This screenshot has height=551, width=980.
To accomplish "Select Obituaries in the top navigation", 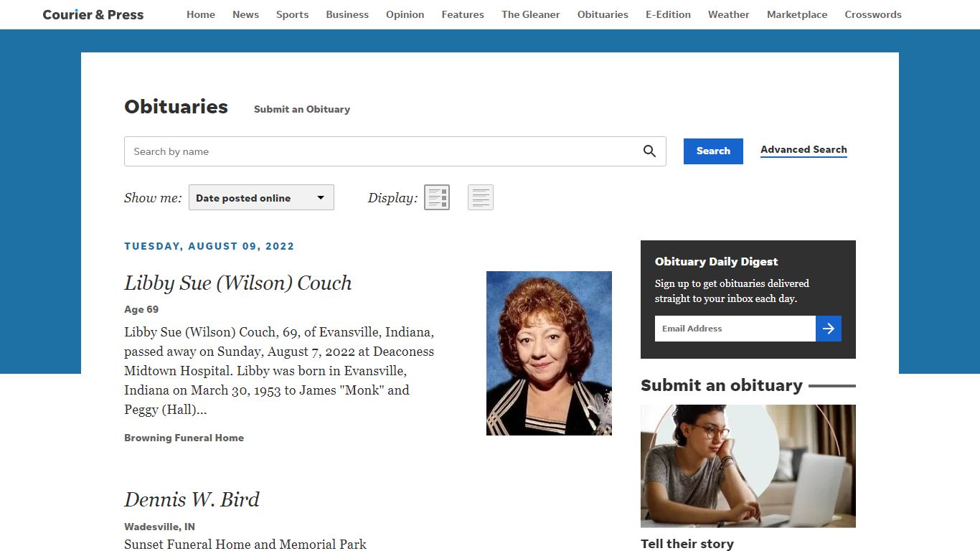I will coord(603,14).
